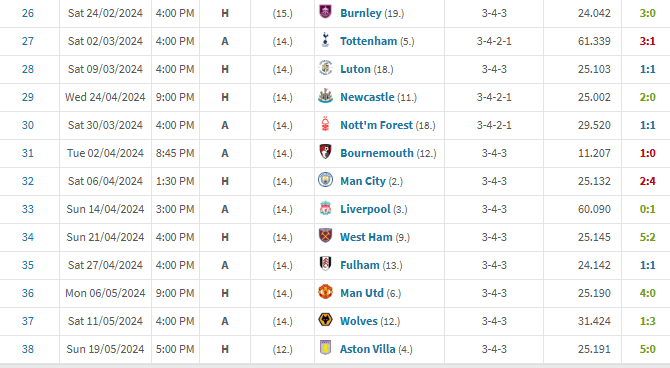Click the Man City club crest icon
The width and height of the screenshot is (670, 368).
click(x=325, y=180)
